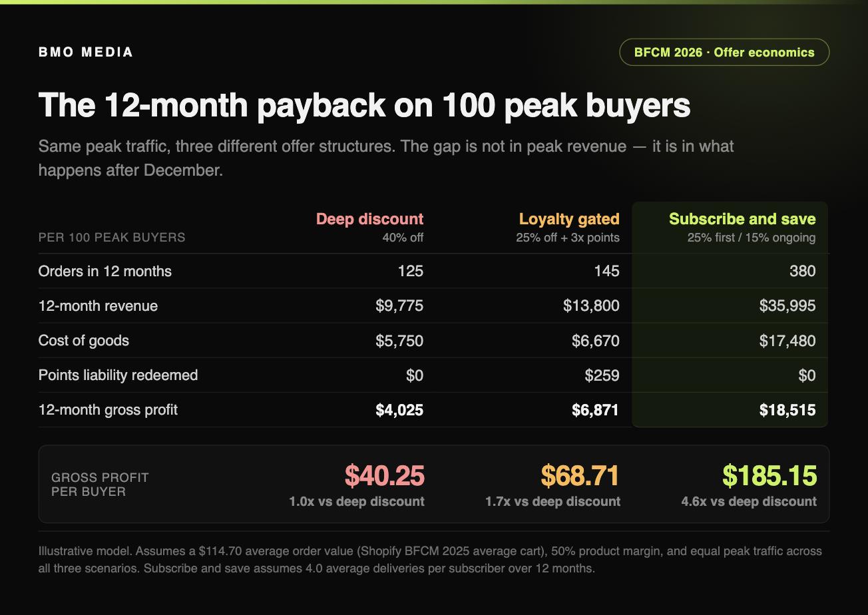The height and width of the screenshot is (615, 868).
Task: Select the 12-month gross profit row label
Action: 108,409
